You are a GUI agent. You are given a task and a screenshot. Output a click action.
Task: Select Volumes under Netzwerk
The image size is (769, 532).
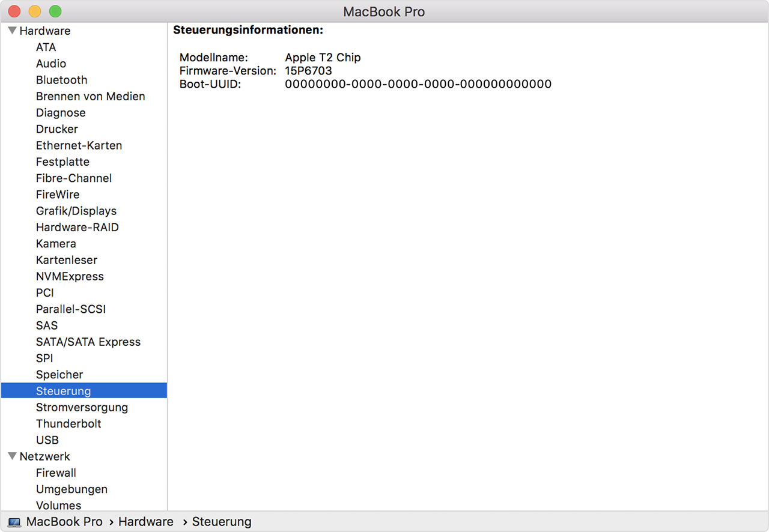[58, 505]
